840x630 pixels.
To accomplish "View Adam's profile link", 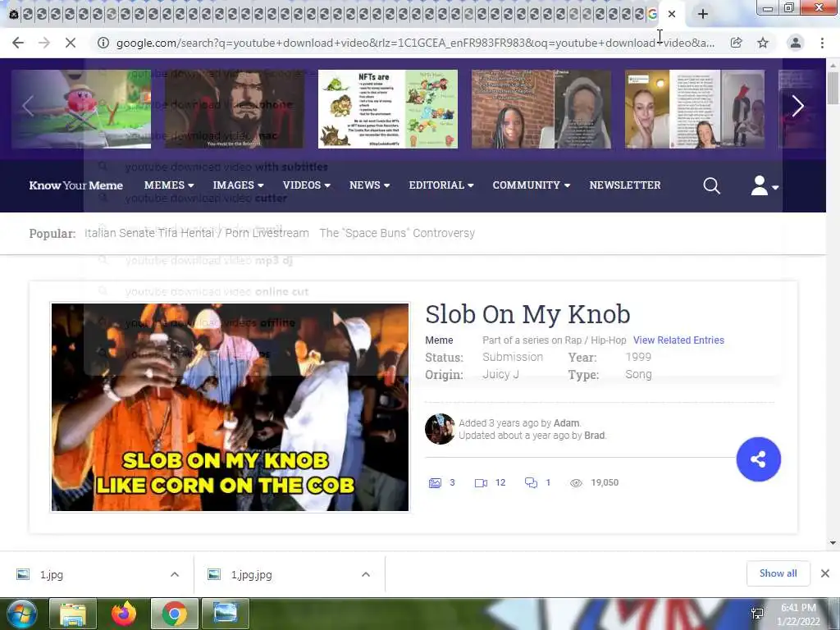I will click(x=566, y=423).
